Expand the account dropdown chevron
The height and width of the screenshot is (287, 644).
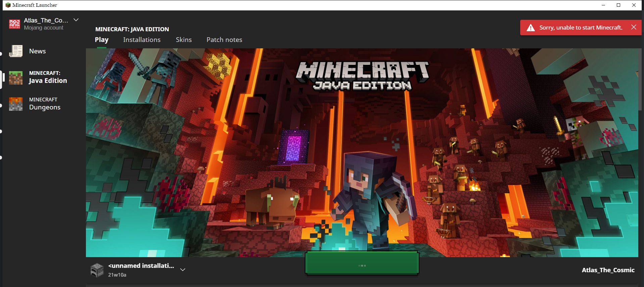click(76, 20)
